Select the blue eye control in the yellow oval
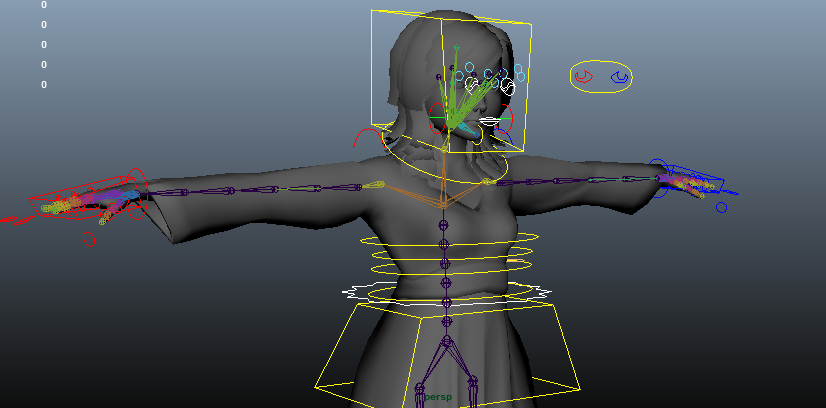 (620, 78)
